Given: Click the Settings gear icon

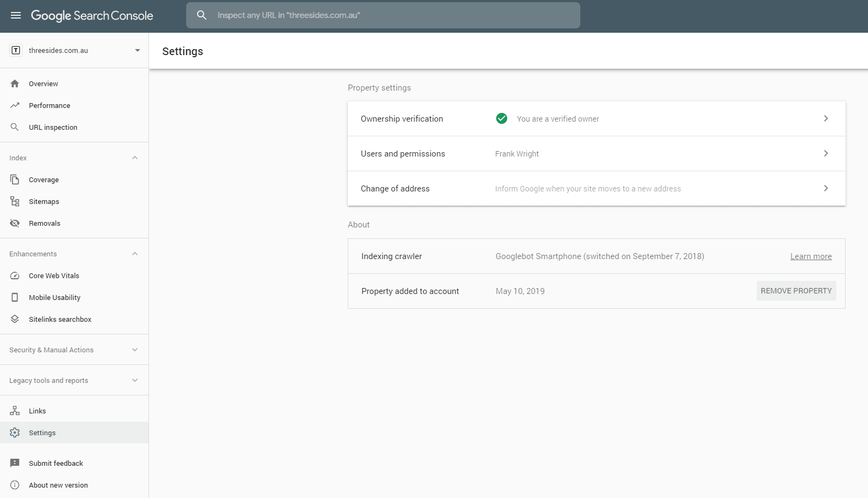Looking at the screenshot, I should [15, 433].
